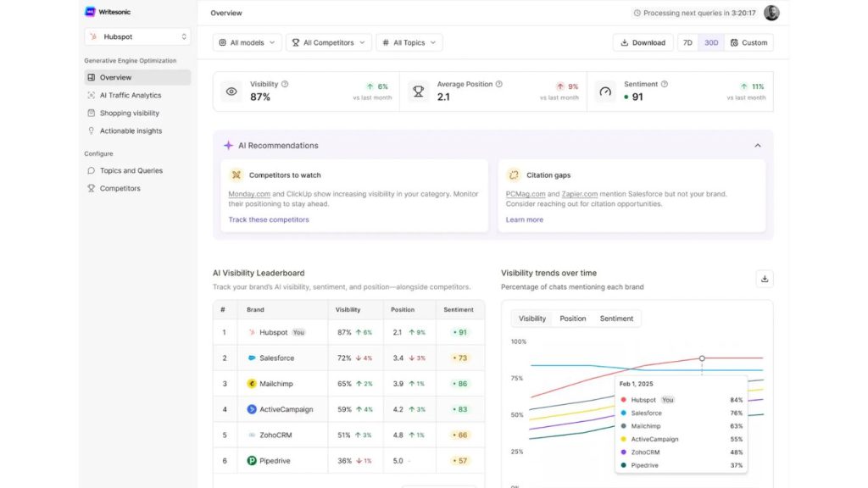Switch range to 7D
Screen dimensions: 868x488
point(687,42)
